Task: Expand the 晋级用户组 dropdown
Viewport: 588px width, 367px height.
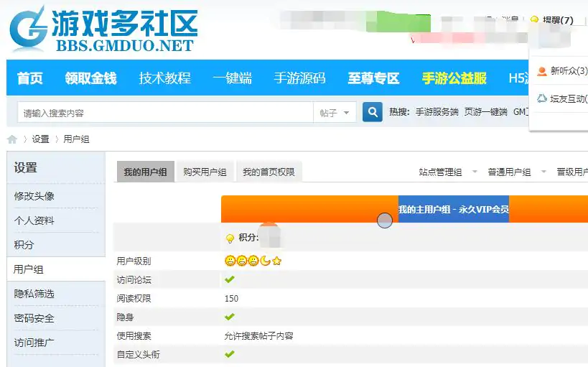Action: pyautogui.click(x=572, y=172)
